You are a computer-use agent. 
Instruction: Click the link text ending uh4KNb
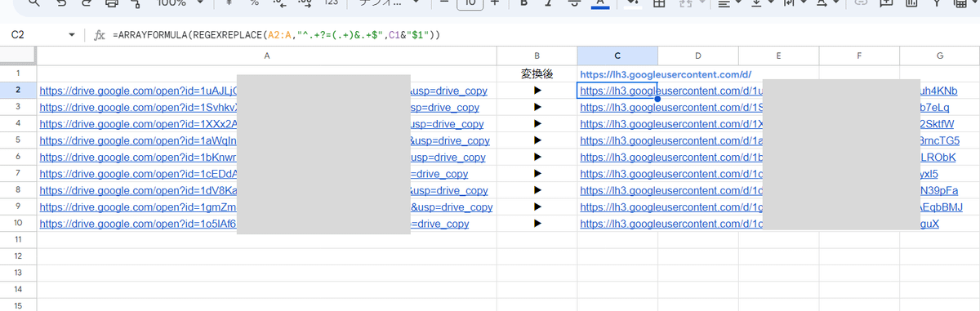coord(938,91)
